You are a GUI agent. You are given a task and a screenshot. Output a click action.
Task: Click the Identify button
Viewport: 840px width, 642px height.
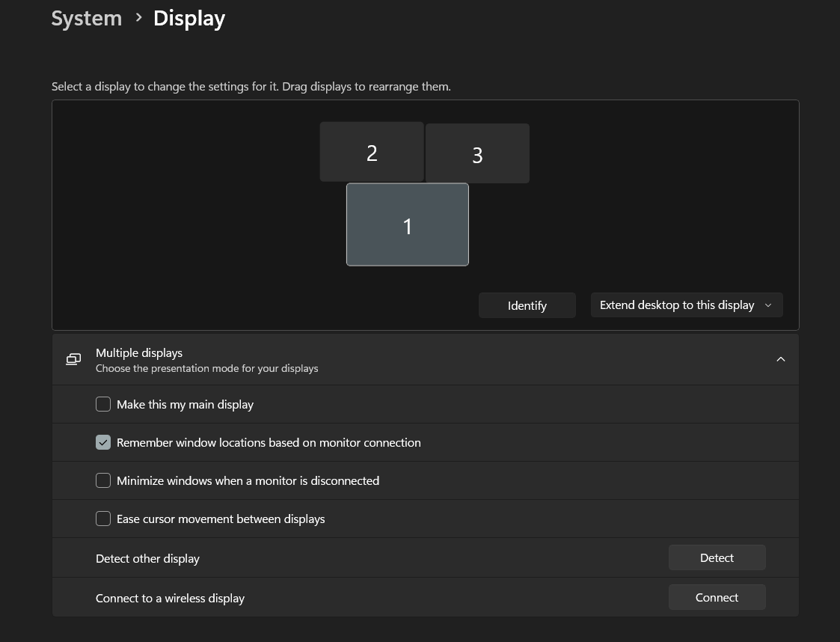[527, 305]
